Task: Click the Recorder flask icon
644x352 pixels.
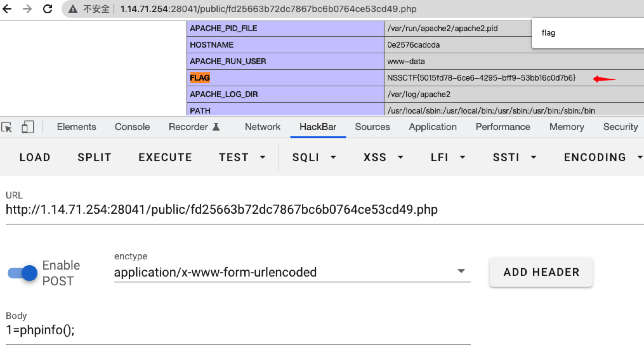Action: (x=216, y=127)
